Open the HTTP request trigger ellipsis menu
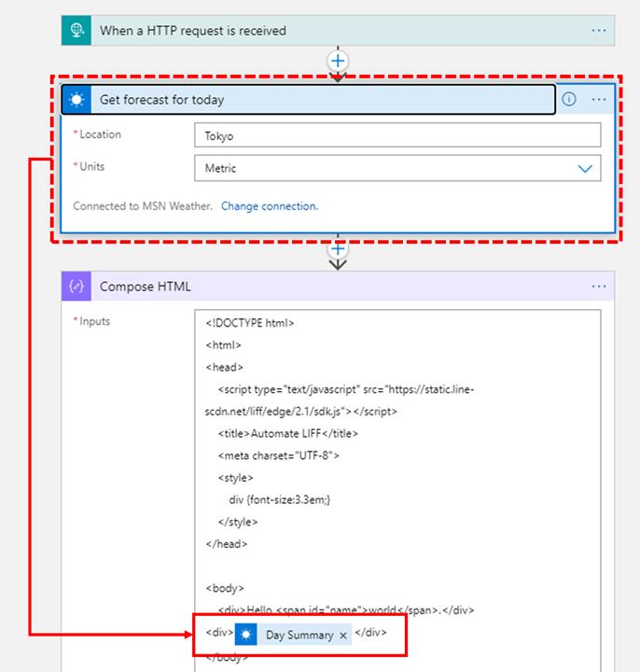This screenshot has height=672, width=640. [598, 31]
